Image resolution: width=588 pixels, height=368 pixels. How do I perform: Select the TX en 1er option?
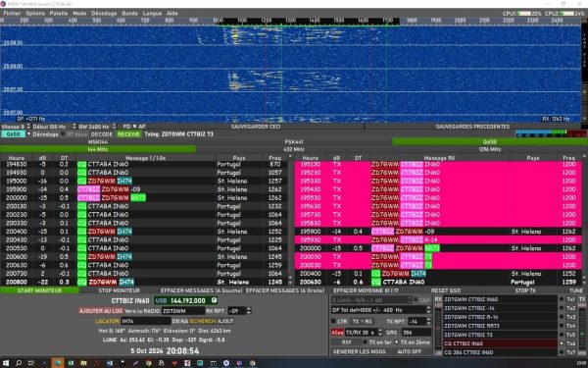click(x=365, y=342)
